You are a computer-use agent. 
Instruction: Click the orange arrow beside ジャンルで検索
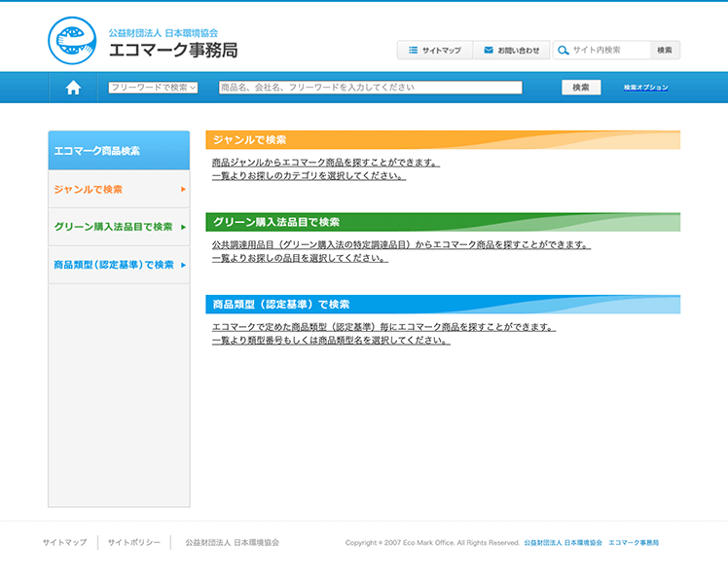pos(183,189)
